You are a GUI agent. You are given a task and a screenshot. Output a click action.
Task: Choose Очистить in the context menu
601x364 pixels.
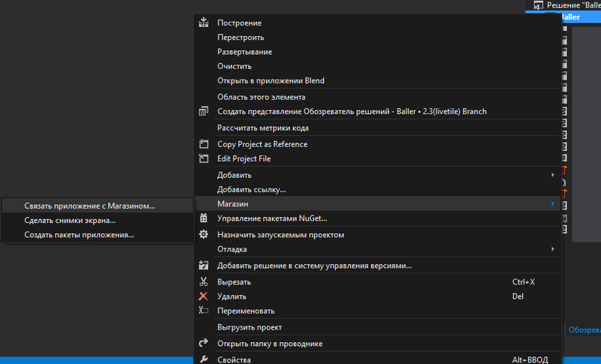coord(378,66)
